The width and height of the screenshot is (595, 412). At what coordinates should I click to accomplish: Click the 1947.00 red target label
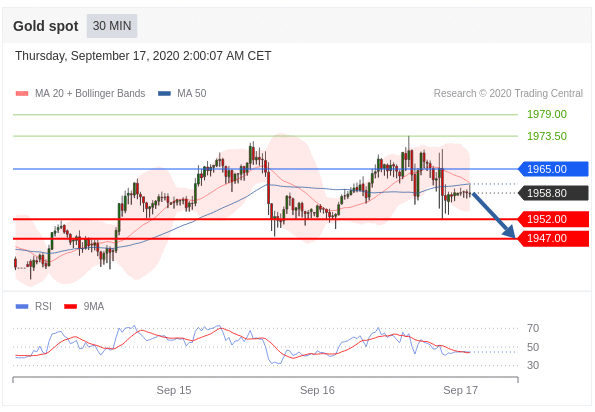pyautogui.click(x=553, y=239)
